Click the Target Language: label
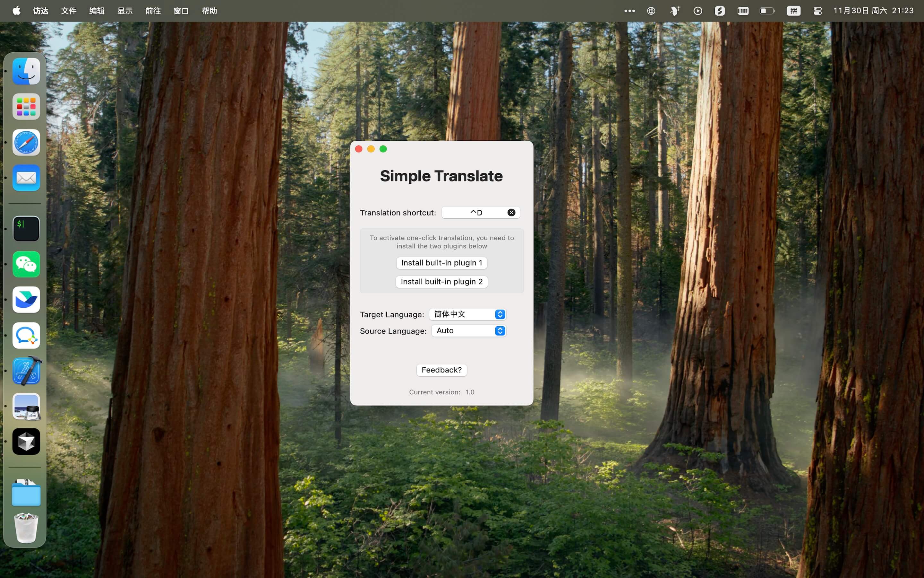This screenshot has height=578, width=924. [x=392, y=315]
